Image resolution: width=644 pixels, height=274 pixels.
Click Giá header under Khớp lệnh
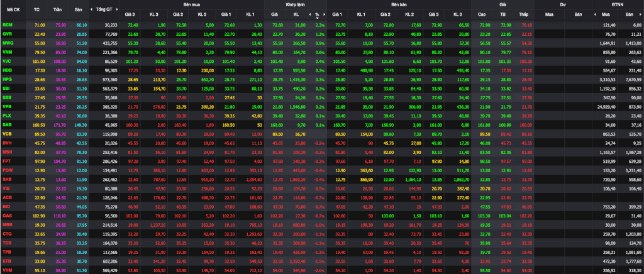[274, 14]
